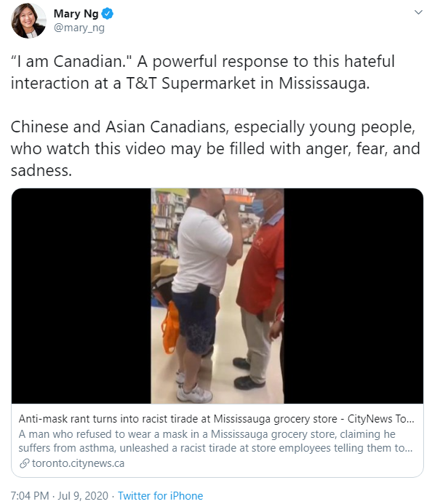Click the black left side of the video preview
This screenshot has width=432, height=504.
81,296
